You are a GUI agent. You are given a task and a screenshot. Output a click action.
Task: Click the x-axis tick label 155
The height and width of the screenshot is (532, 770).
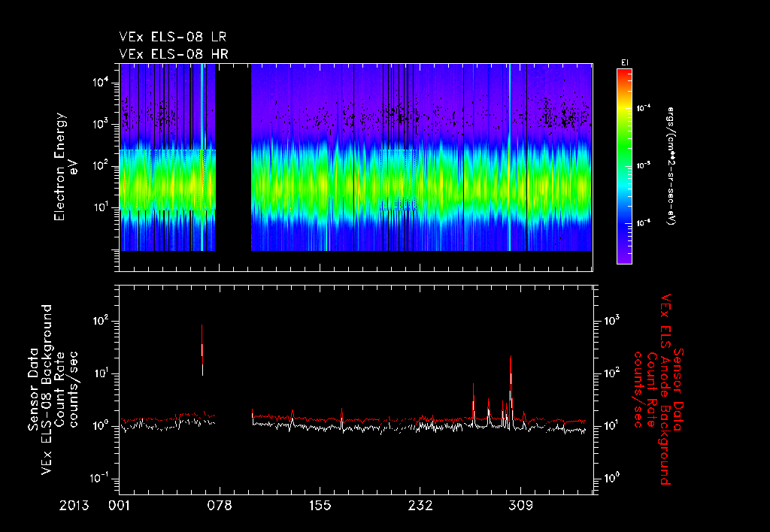[320, 506]
